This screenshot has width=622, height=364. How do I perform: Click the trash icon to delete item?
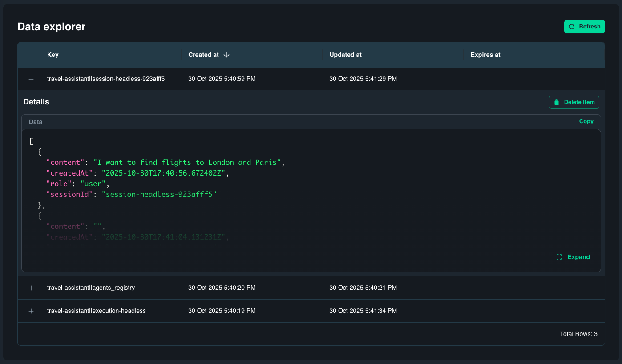(556, 102)
